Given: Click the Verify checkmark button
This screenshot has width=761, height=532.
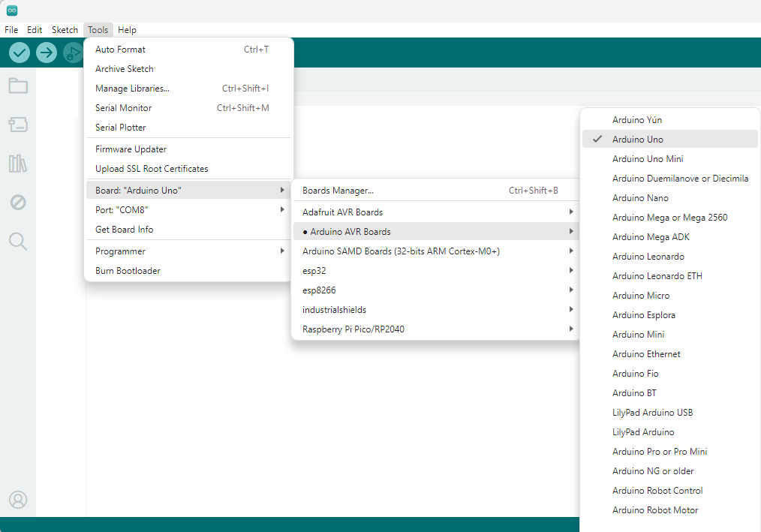Looking at the screenshot, I should pyautogui.click(x=20, y=53).
